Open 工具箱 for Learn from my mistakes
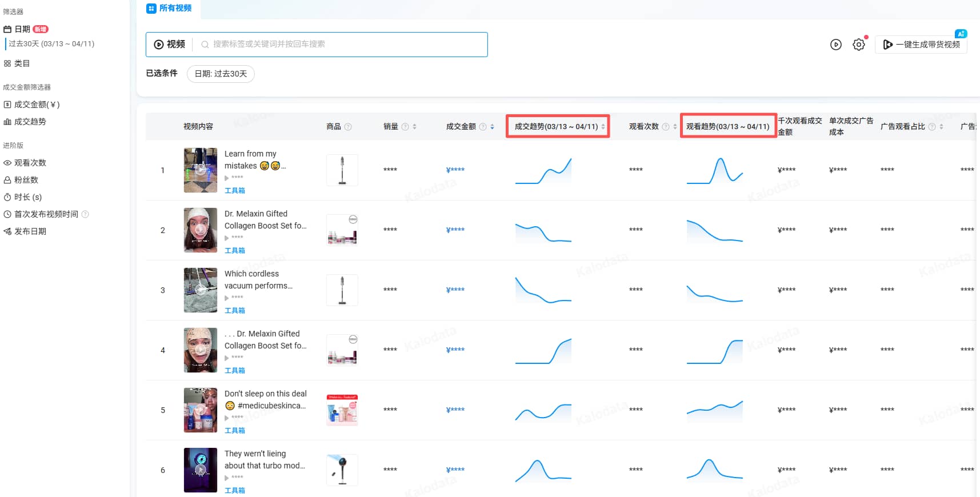 (234, 191)
